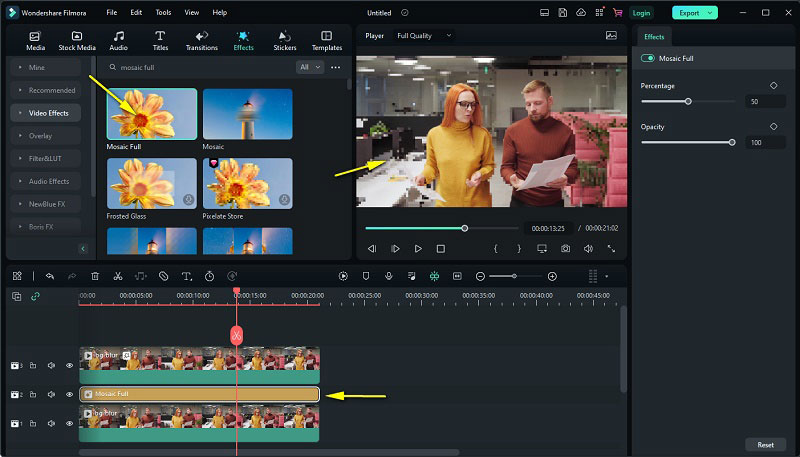The height and width of the screenshot is (457, 800).
Task: Open the Help menu
Action: coord(219,12)
